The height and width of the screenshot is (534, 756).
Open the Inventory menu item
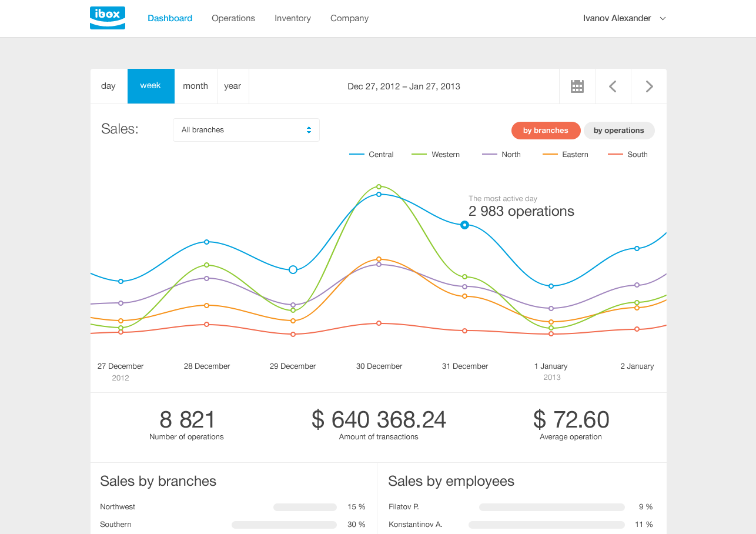pyautogui.click(x=293, y=18)
